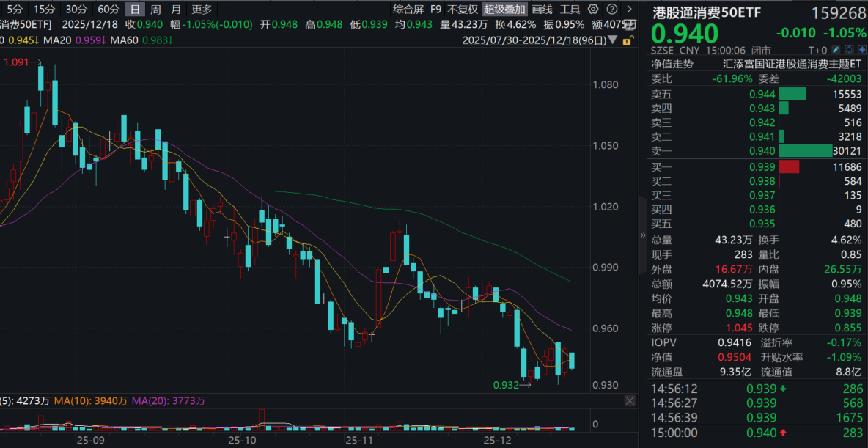868x448 pixels.
Task: Open the chart settings gear icon
Action: coord(593,9)
